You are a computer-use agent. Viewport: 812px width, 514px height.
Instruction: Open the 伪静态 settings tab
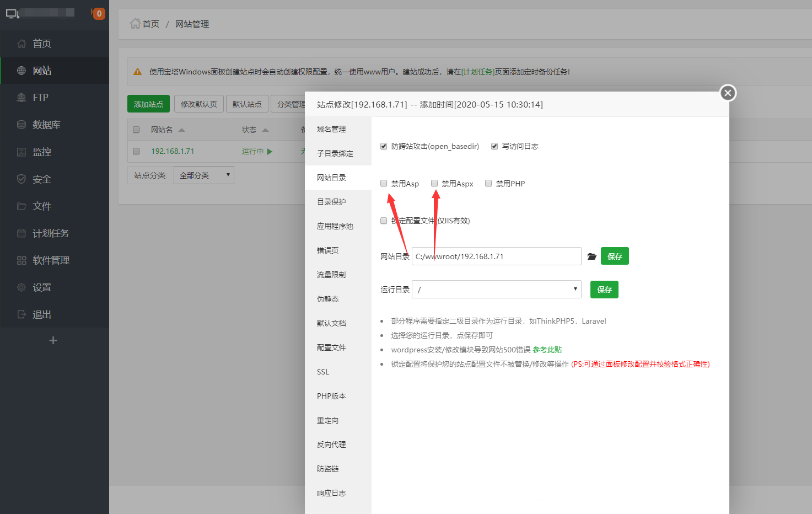(x=327, y=299)
